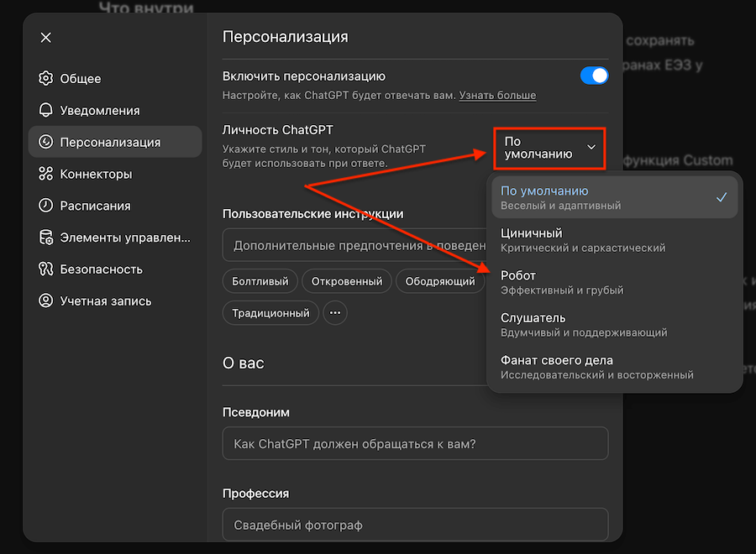The image size is (756, 554).
Task: Choose the Слушатель personality option
Action: pyautogui.click(x=615, y=325)
